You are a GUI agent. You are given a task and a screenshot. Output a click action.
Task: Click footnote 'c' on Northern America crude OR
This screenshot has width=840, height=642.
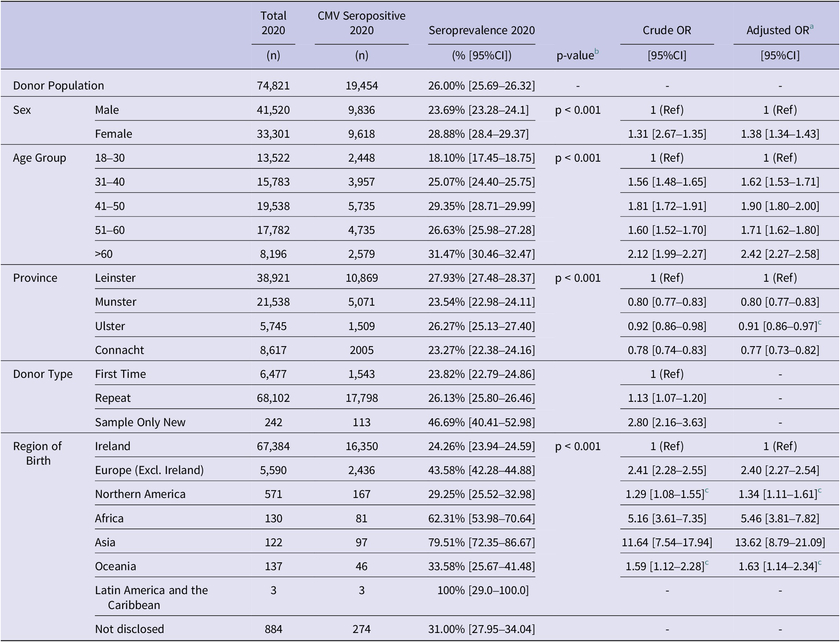pyautogui.click(x=707, y=491)
